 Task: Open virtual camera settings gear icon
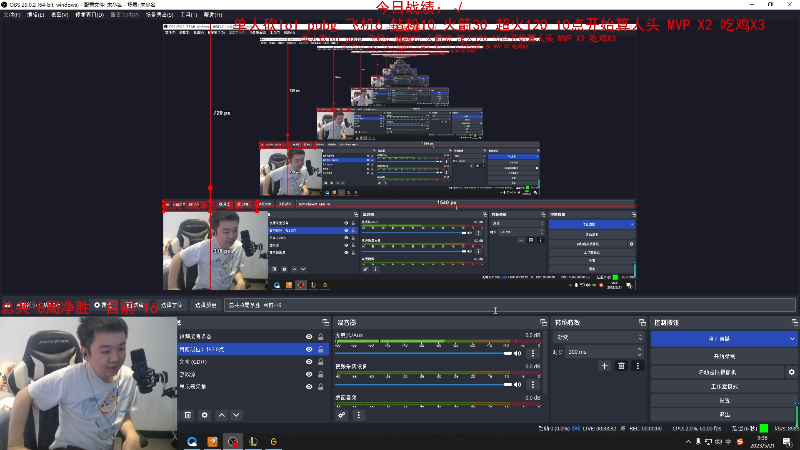[791, 372]
